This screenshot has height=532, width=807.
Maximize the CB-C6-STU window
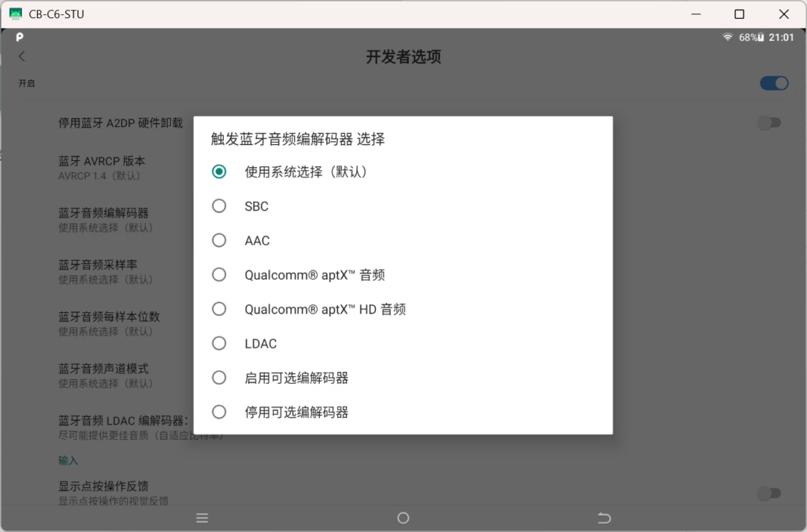[x=739, y=14]
